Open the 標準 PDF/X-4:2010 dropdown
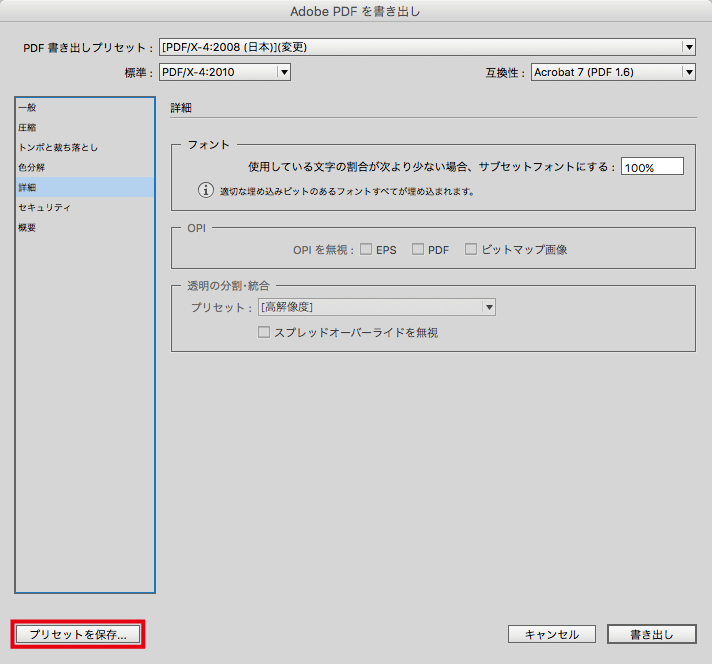Screen dimensions: 712x664 tap(225, 72)
